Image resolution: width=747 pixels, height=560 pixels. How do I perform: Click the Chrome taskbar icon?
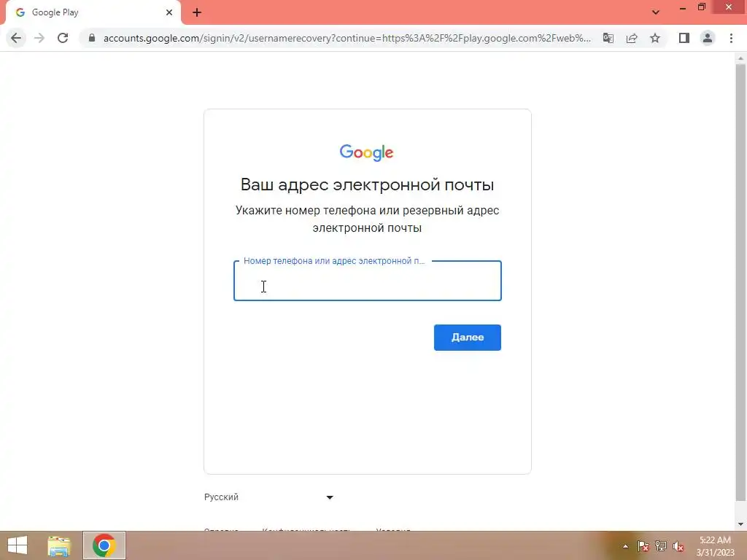tap(104, 545)
